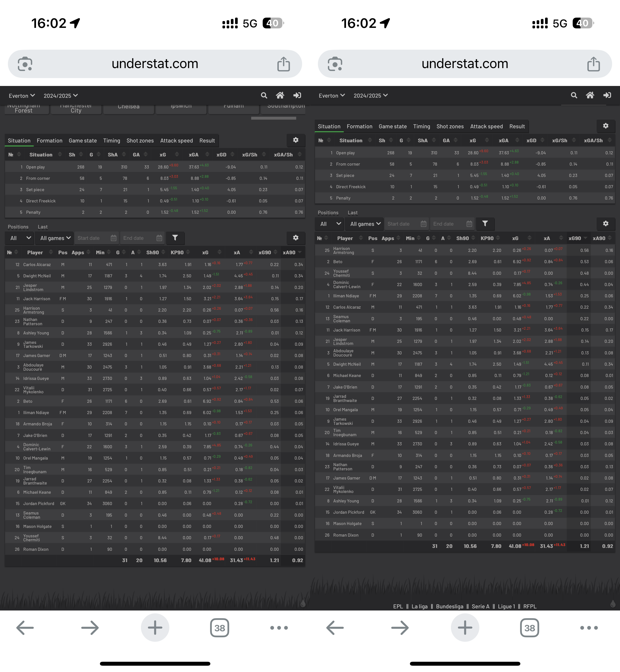Select Game state tab in left pane
Viewport: 620px width, 672px height.
[83, 141]
